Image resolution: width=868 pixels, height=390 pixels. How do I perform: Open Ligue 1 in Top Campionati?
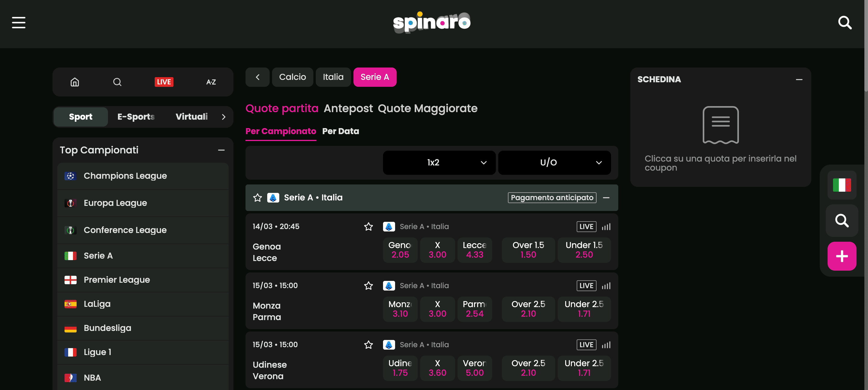[x=143, y=352]
